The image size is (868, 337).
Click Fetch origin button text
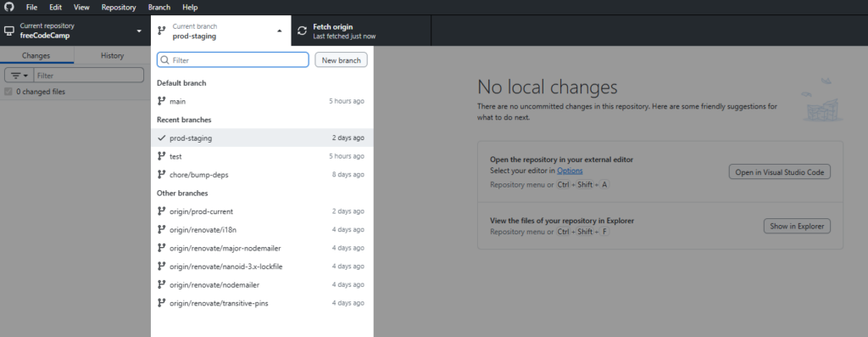click(333, 26)
